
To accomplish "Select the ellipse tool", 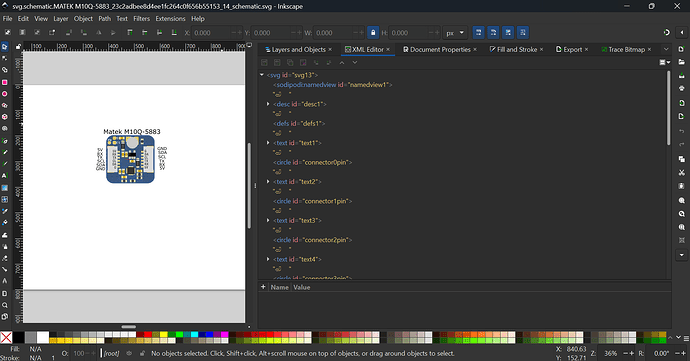I will coord(4,94).
